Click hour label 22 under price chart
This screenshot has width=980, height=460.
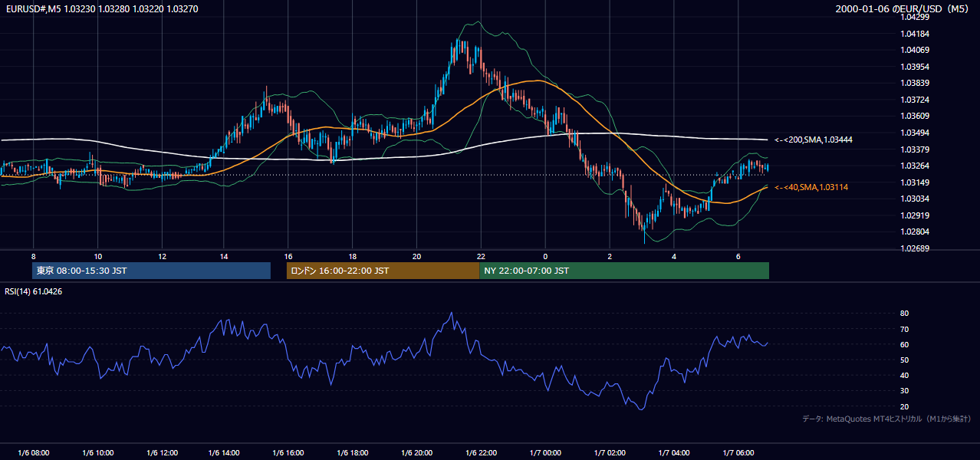tap(482, 256)
